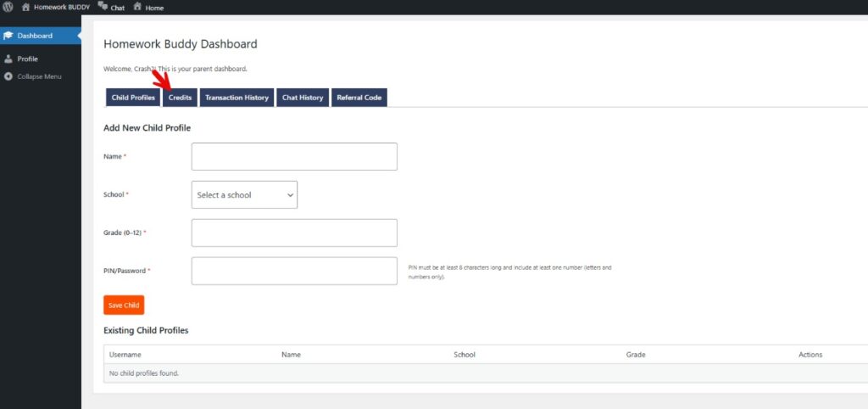Select the Child Profiles tab
The image size is (868, 409).
click(133, 98)
